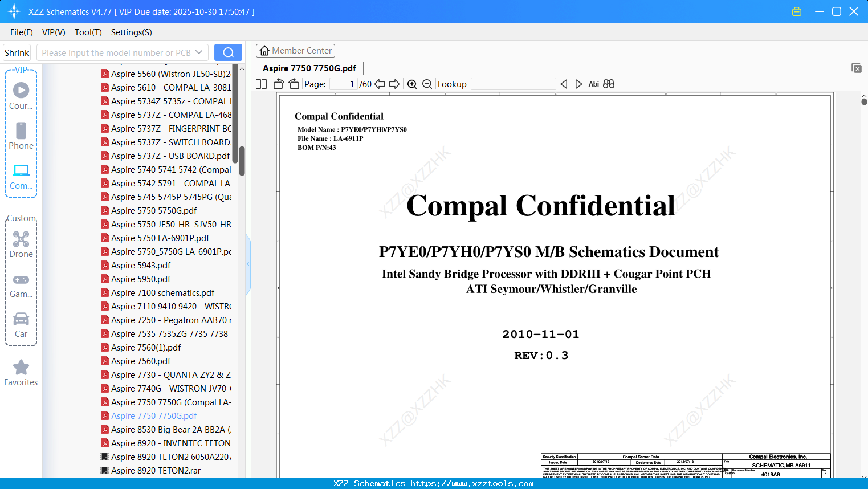This screenshot has width=868, height=489.
Task: Switch to the Aspire 7750 7750G.pdf tab
Action: pos(309,68)
